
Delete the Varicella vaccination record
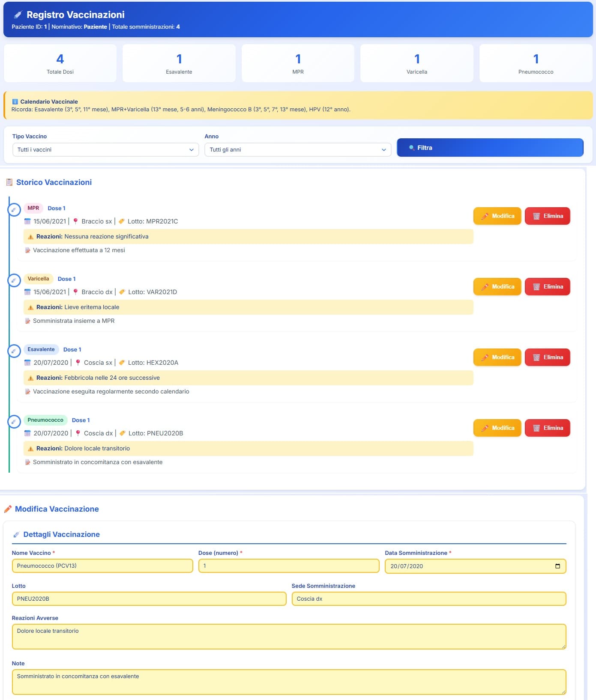(x=547, y=286)
